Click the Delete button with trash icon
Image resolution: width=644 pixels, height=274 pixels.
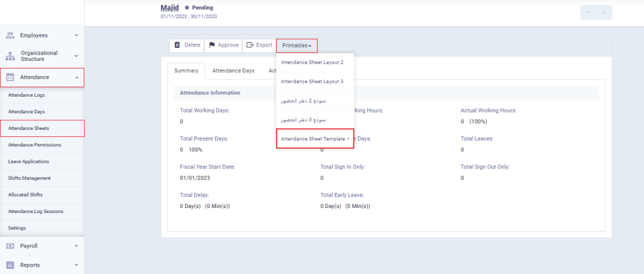point(187,45)
